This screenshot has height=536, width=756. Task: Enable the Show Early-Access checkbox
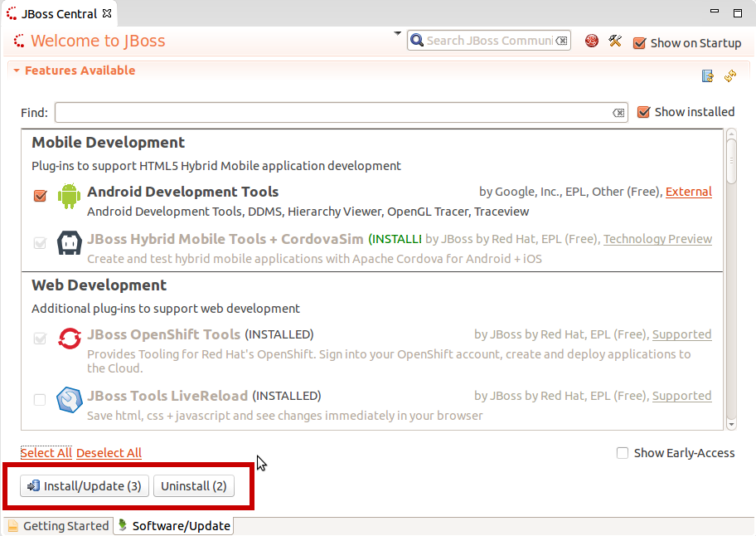tap(623, 453)
